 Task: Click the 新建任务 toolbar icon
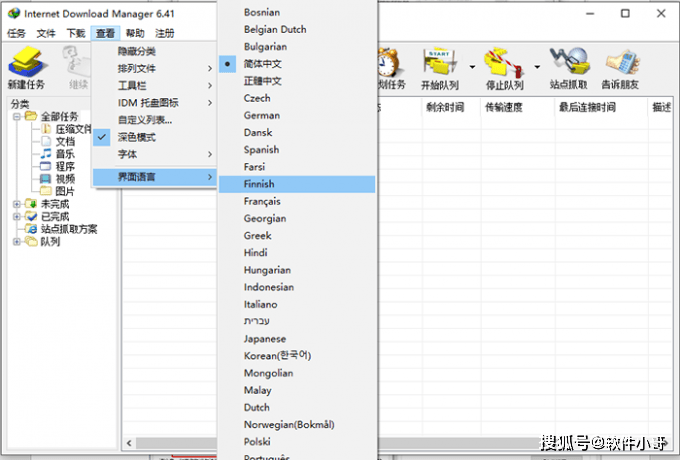[x=26, y=68]
